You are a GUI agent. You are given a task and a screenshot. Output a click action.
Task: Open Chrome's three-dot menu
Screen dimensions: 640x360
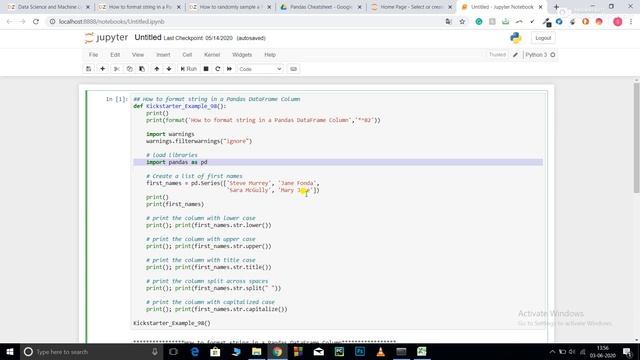631,22
